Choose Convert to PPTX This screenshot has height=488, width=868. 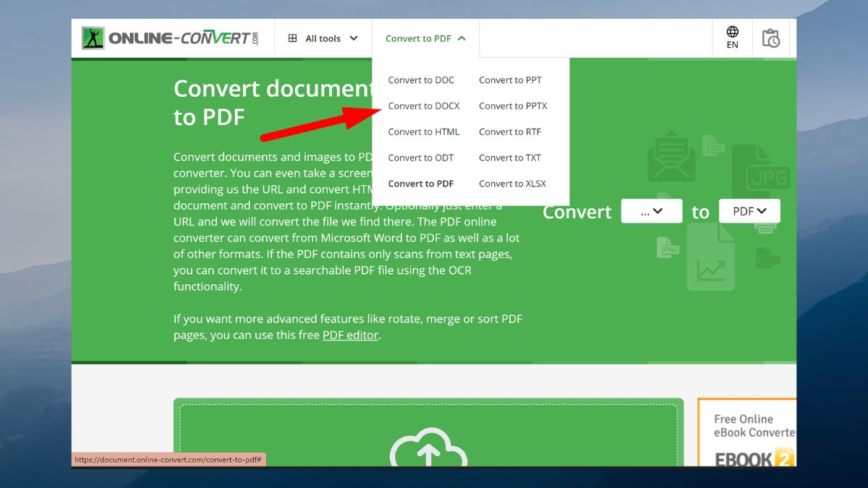point(513,106)
